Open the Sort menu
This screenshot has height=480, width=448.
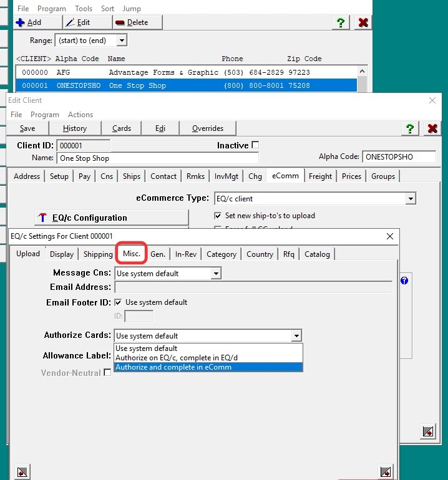(x=107, y=9)
